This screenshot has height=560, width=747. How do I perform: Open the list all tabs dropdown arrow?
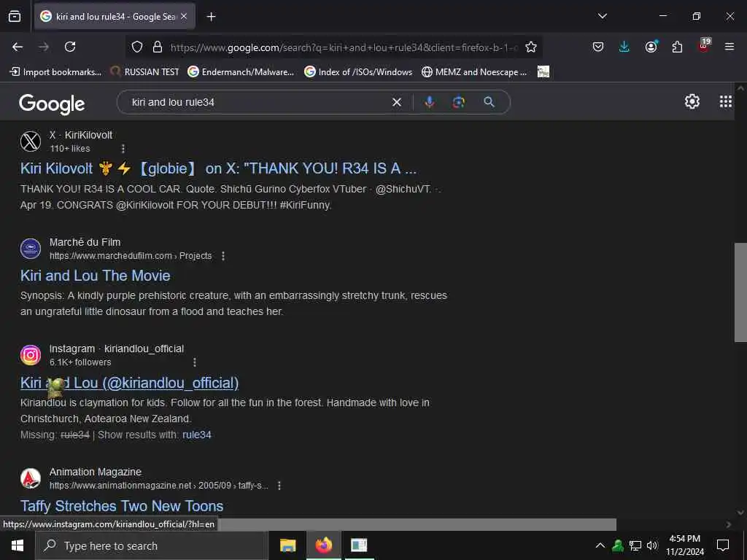(602, 16)
